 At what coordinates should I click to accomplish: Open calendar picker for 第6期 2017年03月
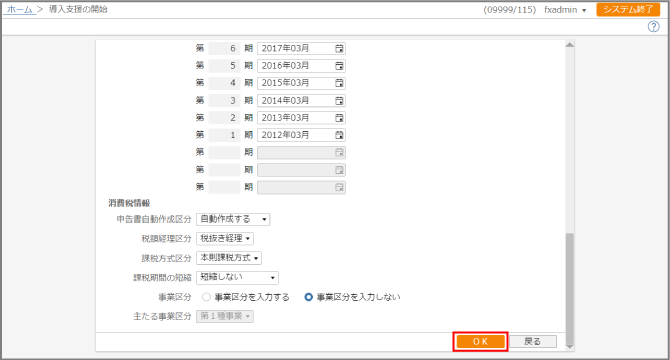[339, 49]
